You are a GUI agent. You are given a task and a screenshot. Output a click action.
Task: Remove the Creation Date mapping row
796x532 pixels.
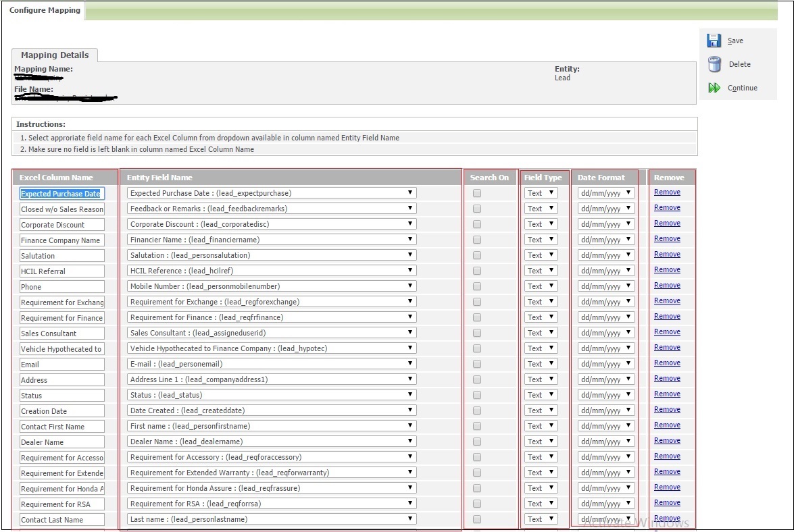pyautogui.click(x=667, y=409)
